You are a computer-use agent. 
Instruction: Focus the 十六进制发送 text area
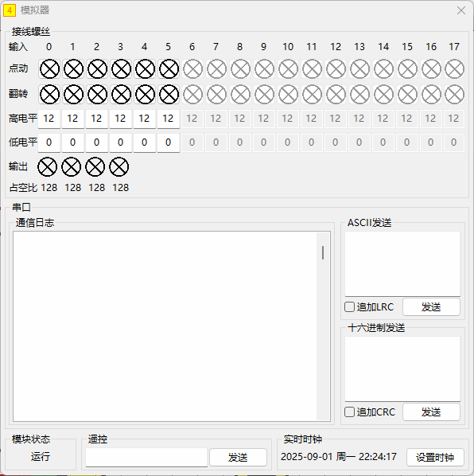(x=402, y=369)
